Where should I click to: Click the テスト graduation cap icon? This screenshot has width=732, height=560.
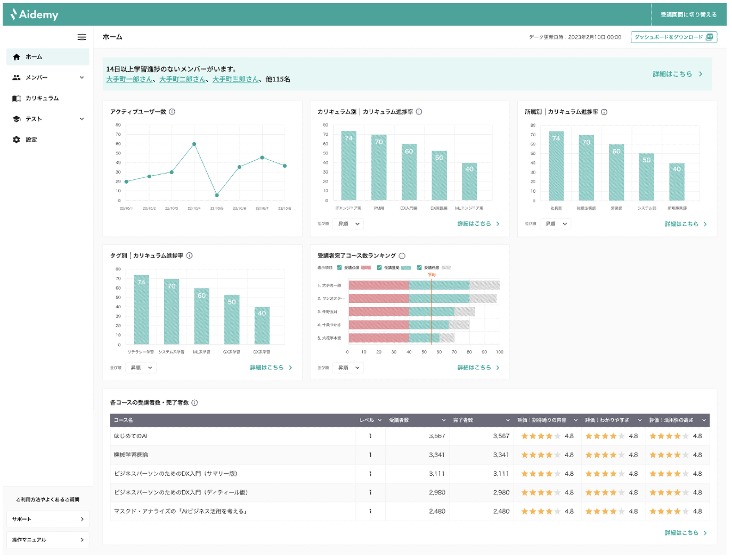[17, 119]
